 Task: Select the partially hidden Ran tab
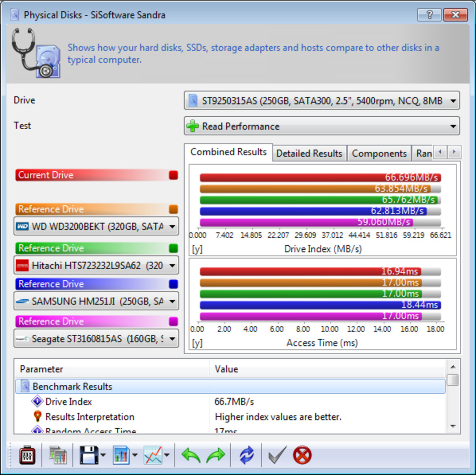click(x=424, y=153)
